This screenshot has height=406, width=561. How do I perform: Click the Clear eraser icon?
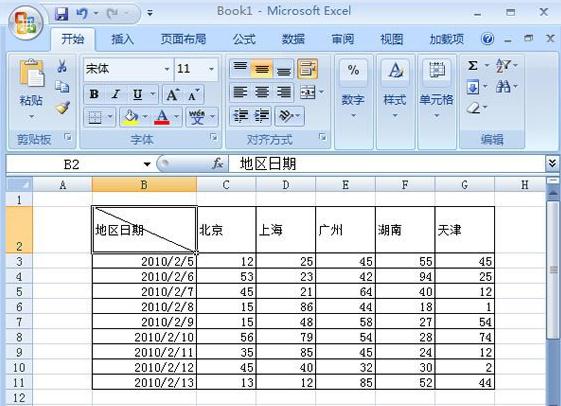click(473, 107)
